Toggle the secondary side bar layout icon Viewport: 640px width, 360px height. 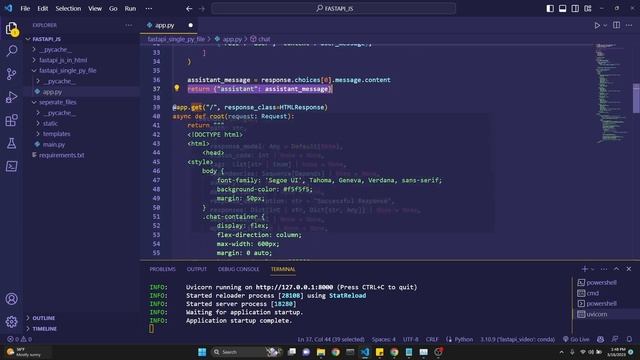point(575,8)
